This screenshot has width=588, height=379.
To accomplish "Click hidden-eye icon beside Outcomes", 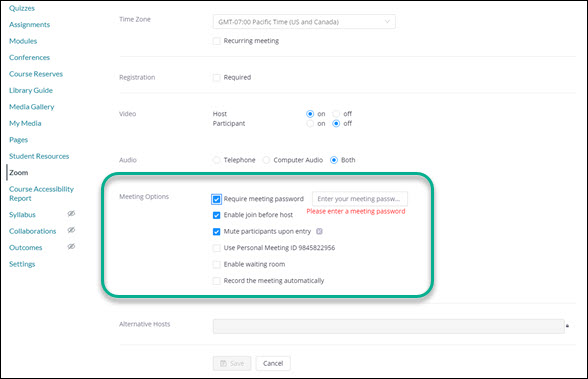I will (x=71, y=247).
